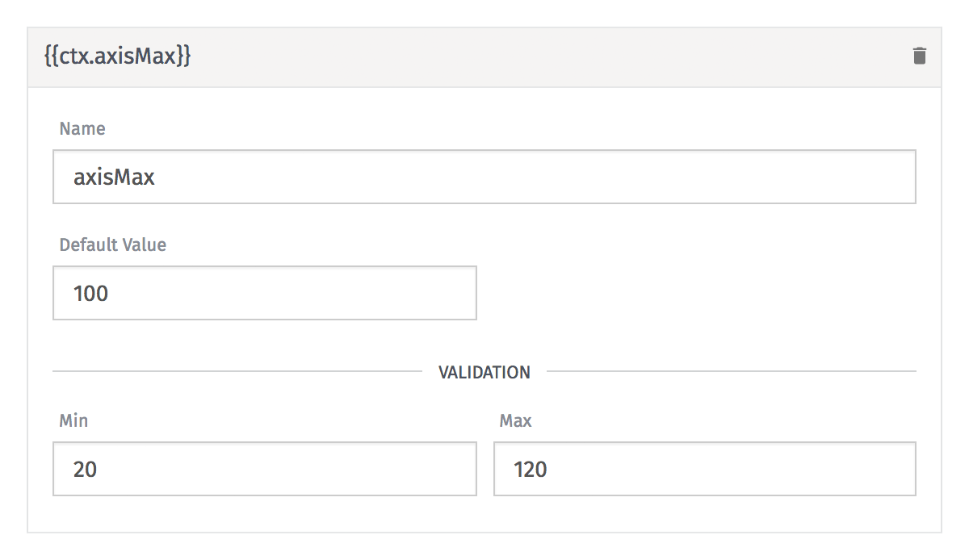This screenshot has width=969, height=560.
Task: Click the VALIDATION section heading
Action: (x=484, y=372)
